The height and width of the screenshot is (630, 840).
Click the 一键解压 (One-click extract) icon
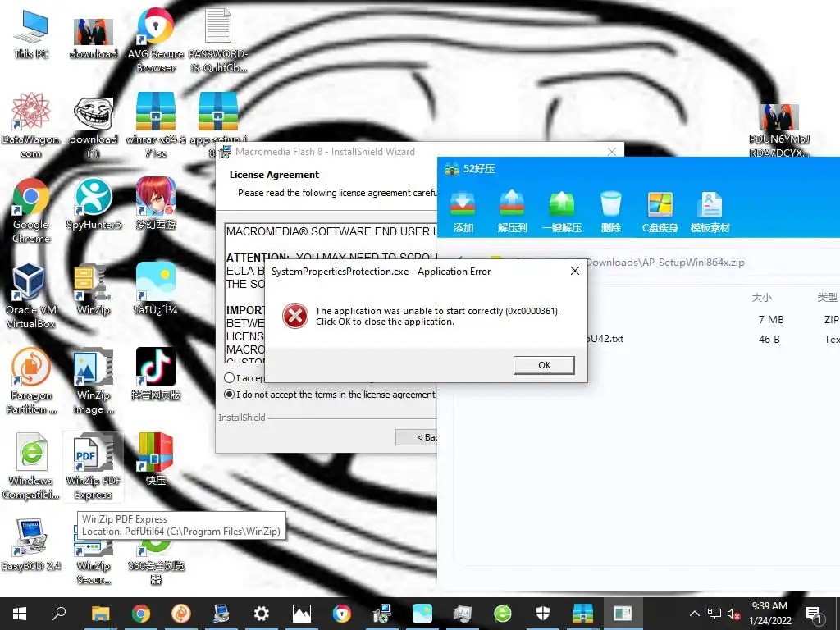(x=561, y=212)
